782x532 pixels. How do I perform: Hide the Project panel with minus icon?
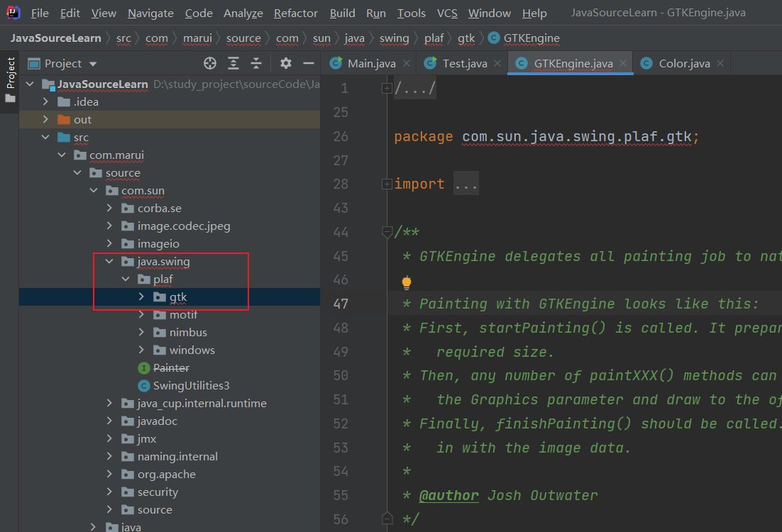(x=309, y=63)
